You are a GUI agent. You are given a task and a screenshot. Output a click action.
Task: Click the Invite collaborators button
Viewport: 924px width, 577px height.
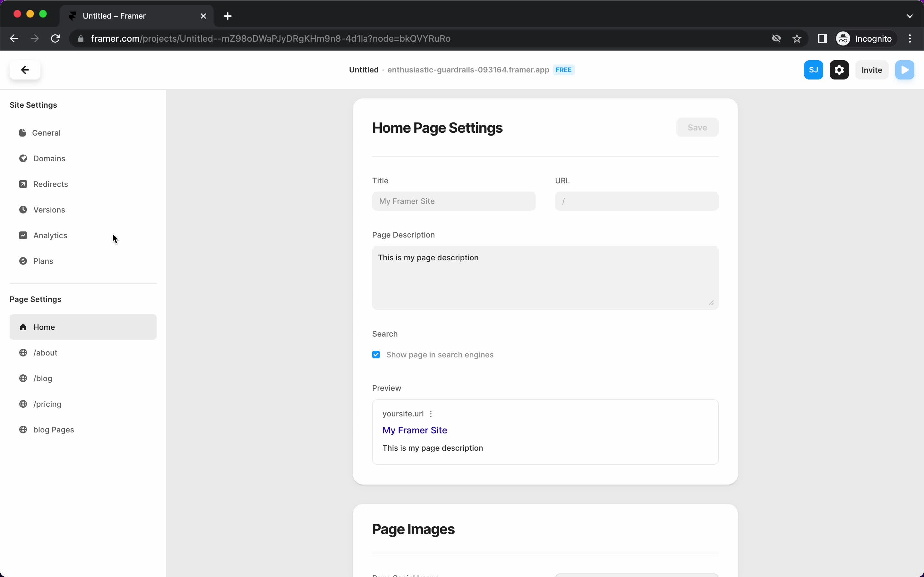(871, 70)
